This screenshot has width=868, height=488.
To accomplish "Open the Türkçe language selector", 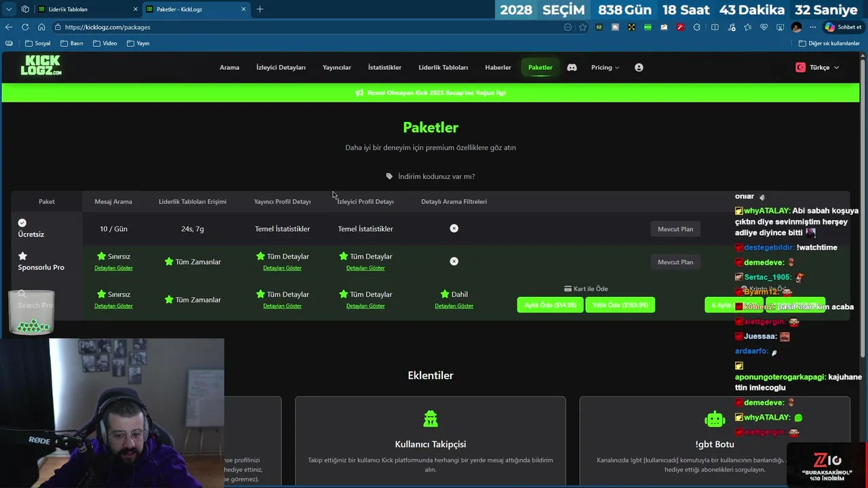I will click(817, 67).
